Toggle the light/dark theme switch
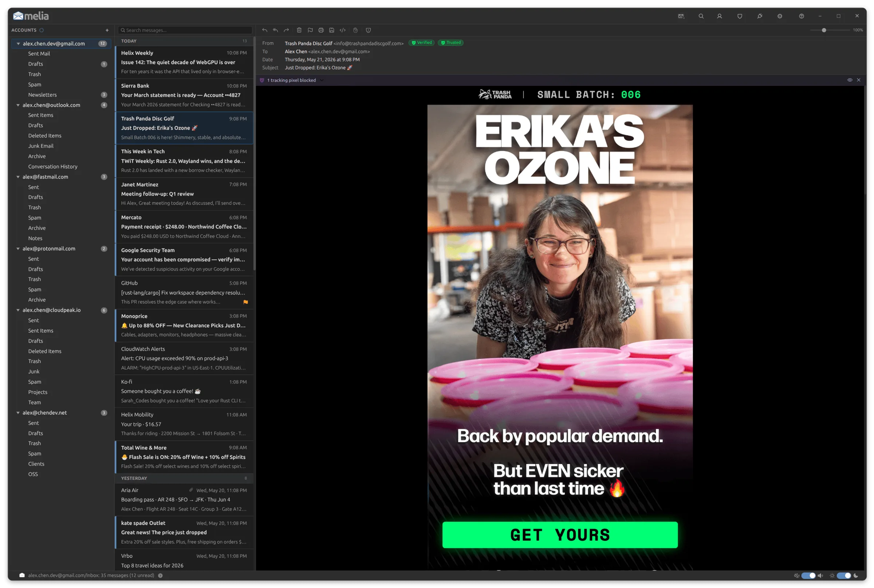874x588 pixels. pos(844,575)
